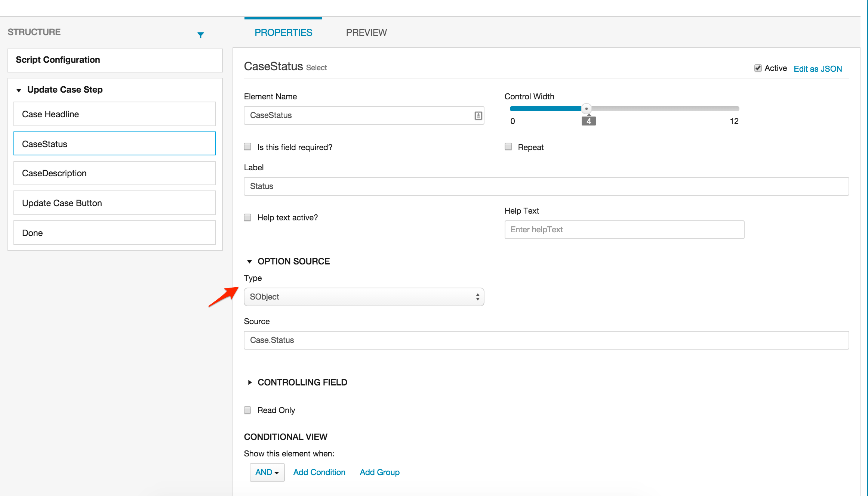Click the Help Text input field
The image size is (868, 496).
pos(624,230)
